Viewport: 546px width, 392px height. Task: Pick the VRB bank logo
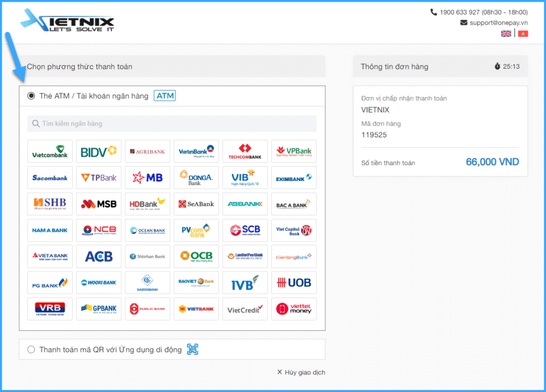point(50,309)
